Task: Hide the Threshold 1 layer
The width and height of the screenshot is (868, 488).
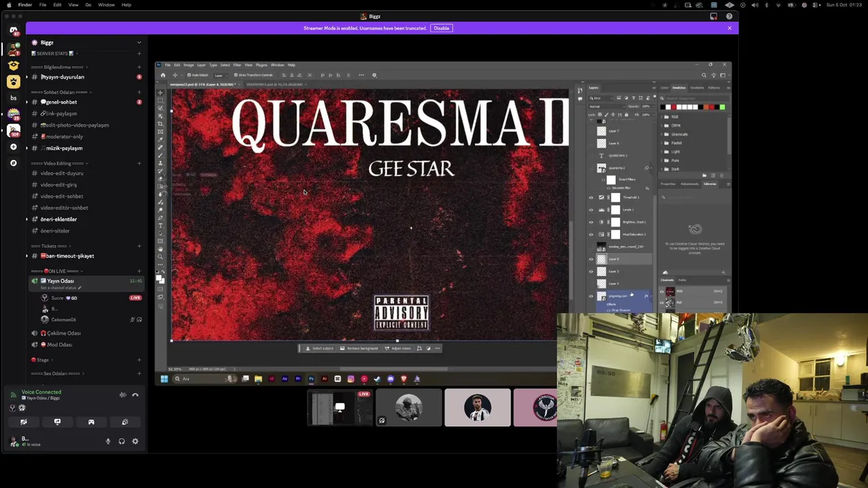Action: [x=591, y=197]
